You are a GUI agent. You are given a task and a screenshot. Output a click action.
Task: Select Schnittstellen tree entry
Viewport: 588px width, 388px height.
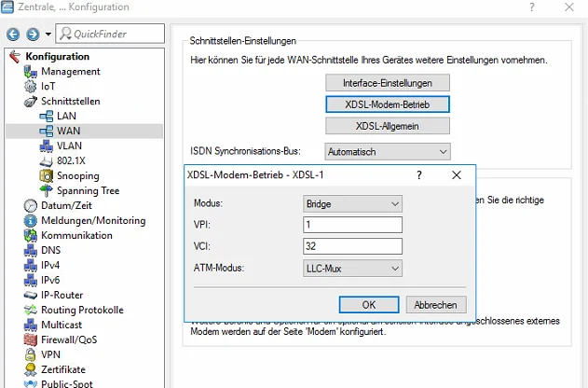click(71, 102)
